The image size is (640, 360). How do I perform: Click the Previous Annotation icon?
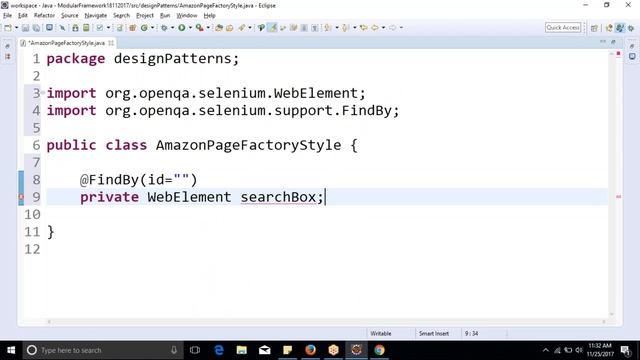346,28
